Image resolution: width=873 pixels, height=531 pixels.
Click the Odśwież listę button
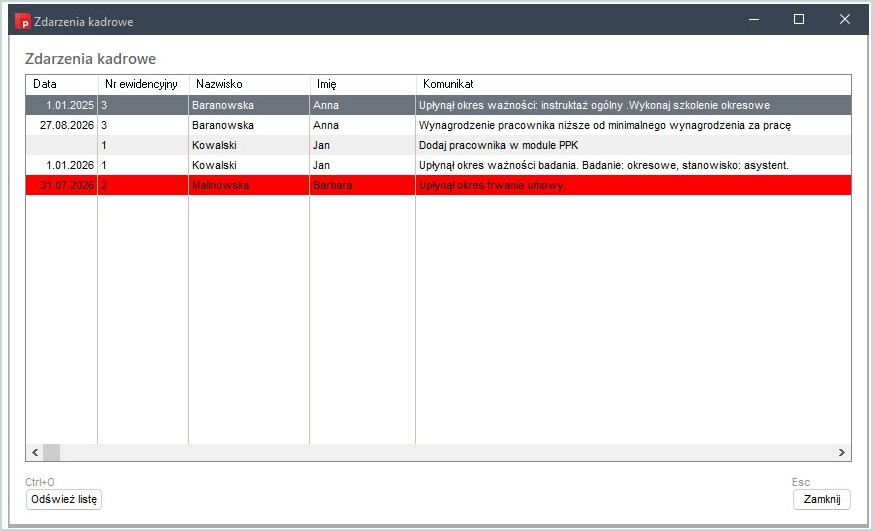63,499
